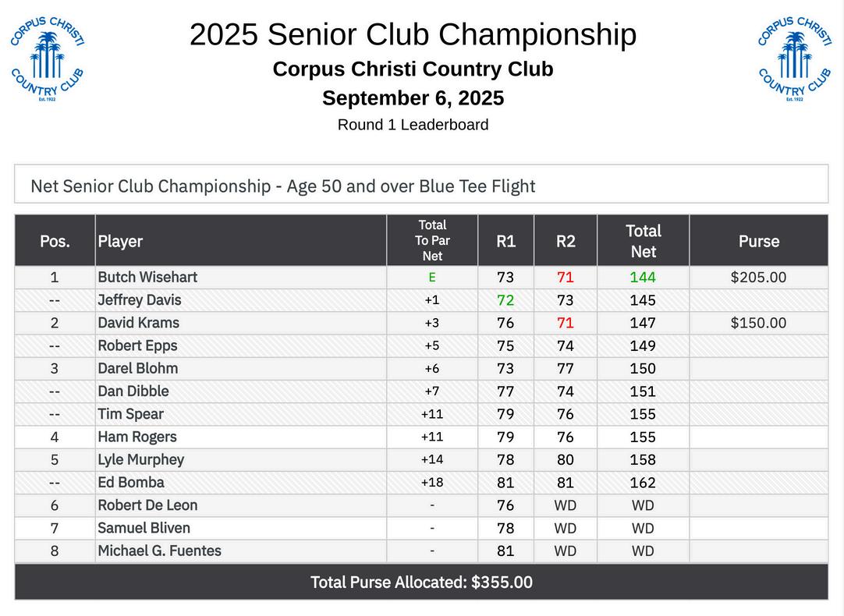The height and width of the screenshot is (616, 844).
Task: Click the Total Net column header
Action: [x=643, y=241]
